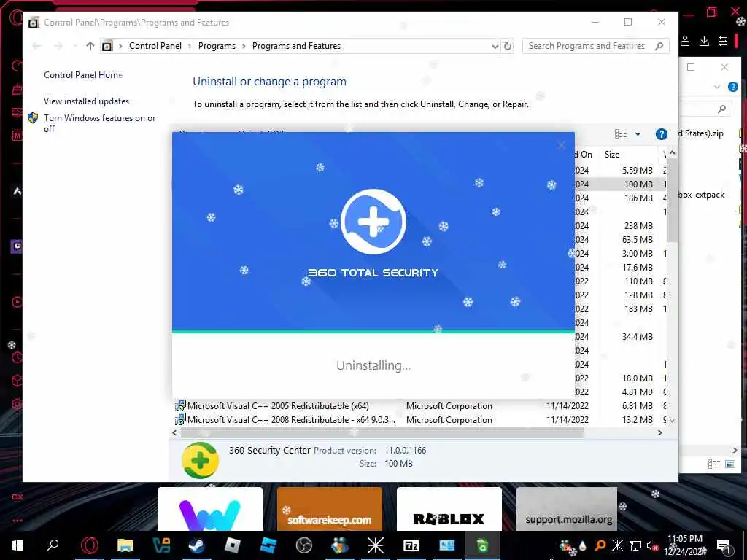Open the three-dots sidebar setup in Opera
Screen dimensions: 747x560
18,521
